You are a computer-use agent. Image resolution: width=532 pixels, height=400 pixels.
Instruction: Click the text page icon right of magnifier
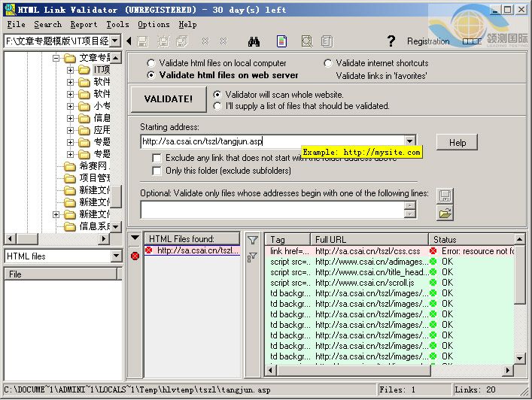(x=327, y=41)
